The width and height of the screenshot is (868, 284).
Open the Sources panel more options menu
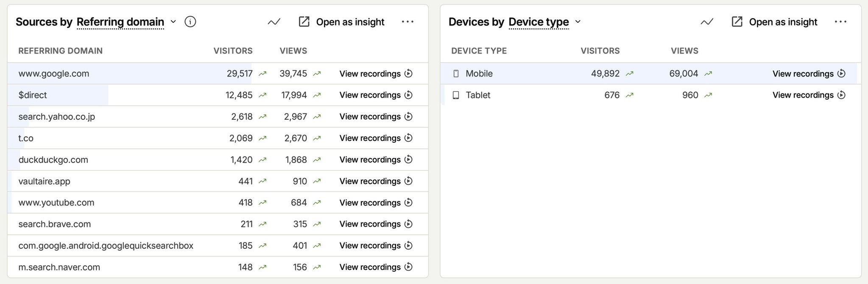(x=407, y=22)
